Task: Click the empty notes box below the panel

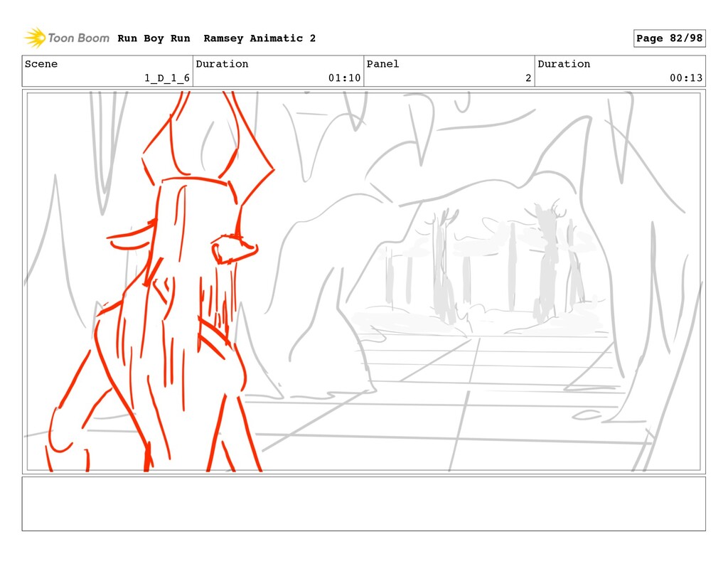Action: point(363,504)
